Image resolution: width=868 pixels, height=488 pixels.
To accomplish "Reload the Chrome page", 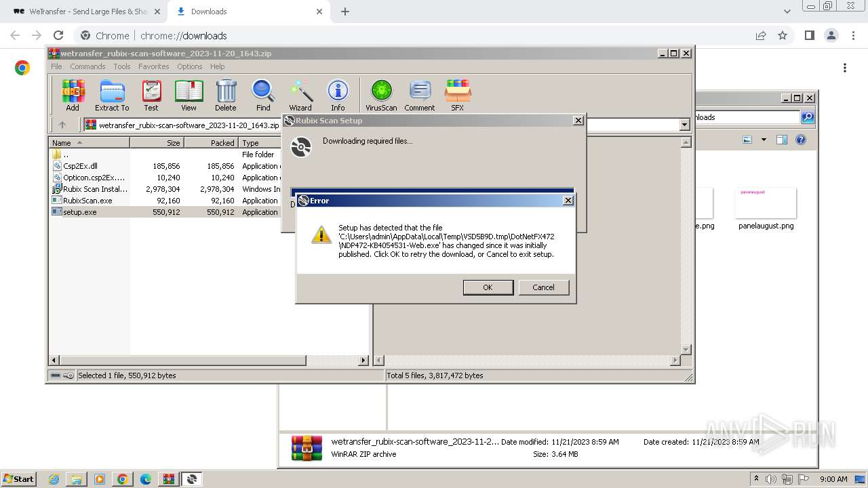I will point(58,35).
